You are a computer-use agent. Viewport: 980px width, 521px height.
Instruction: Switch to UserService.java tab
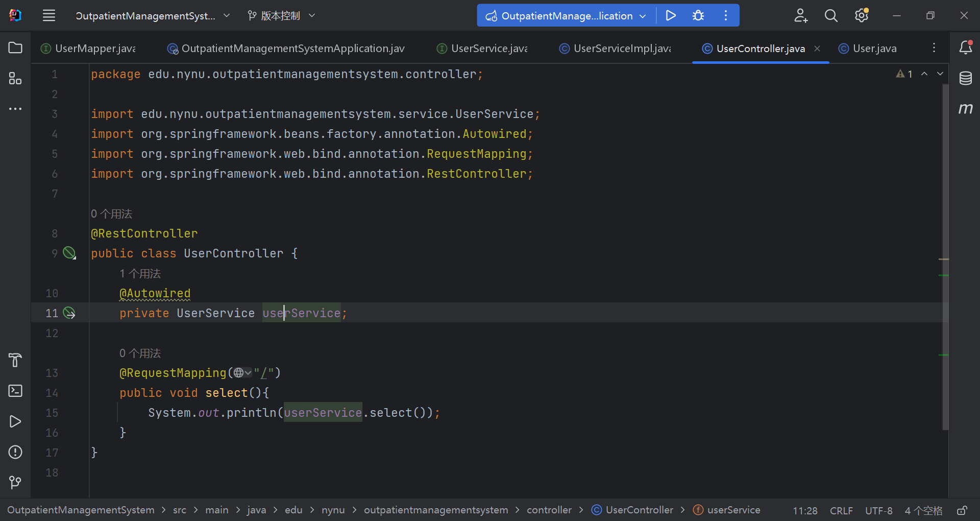[x=482, y=49]
